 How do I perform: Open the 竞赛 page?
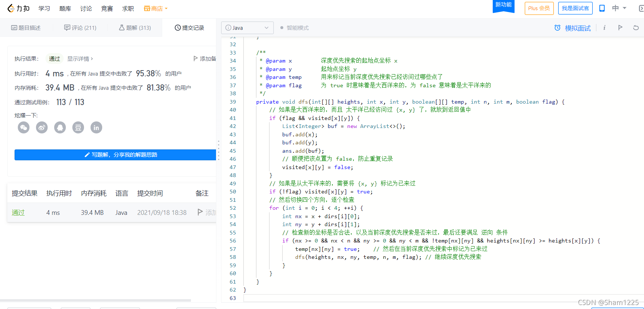[107, 8]
